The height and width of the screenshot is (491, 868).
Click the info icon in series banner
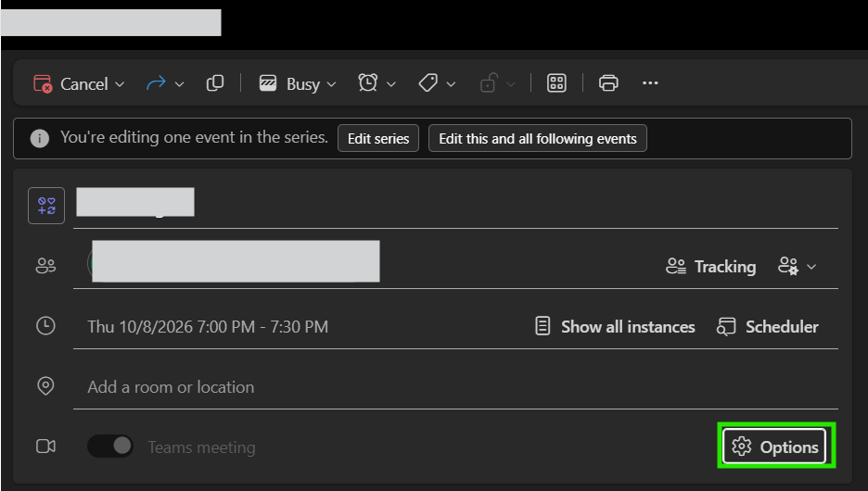[39, 138]
